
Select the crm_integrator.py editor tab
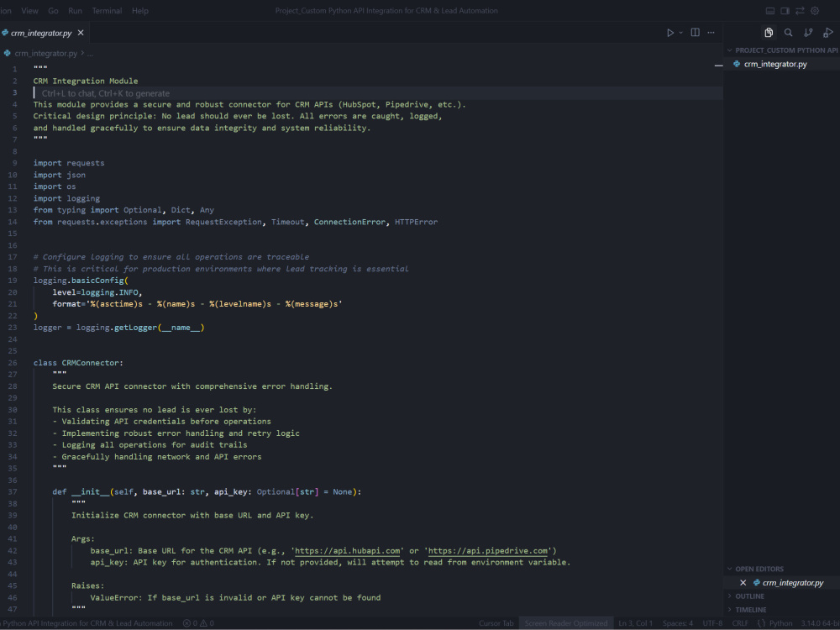pos(41,33)
